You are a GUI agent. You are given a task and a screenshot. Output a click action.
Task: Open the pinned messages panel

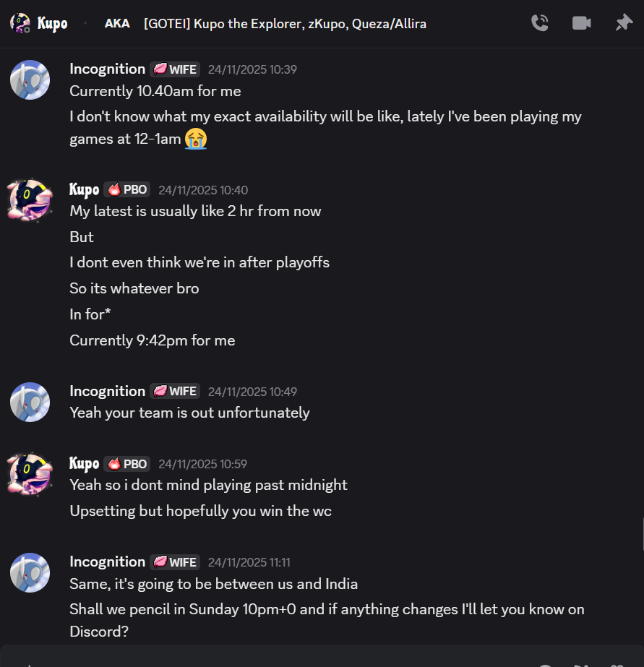(x=623, y=23)
